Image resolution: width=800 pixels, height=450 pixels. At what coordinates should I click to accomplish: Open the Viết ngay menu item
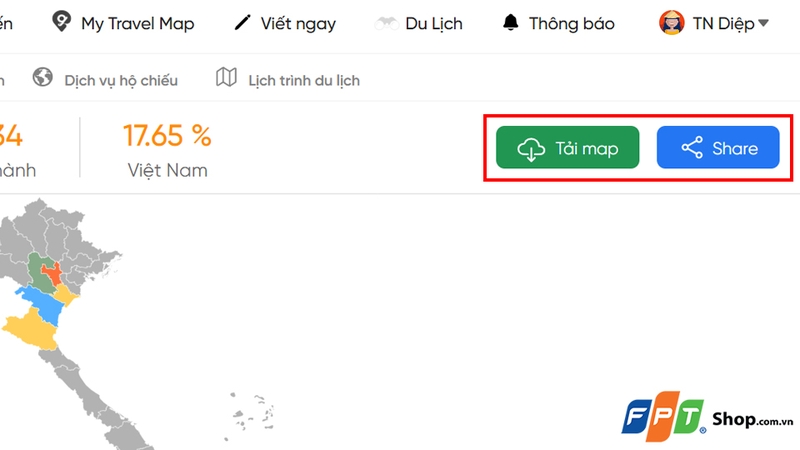click(x=298, y=23)
